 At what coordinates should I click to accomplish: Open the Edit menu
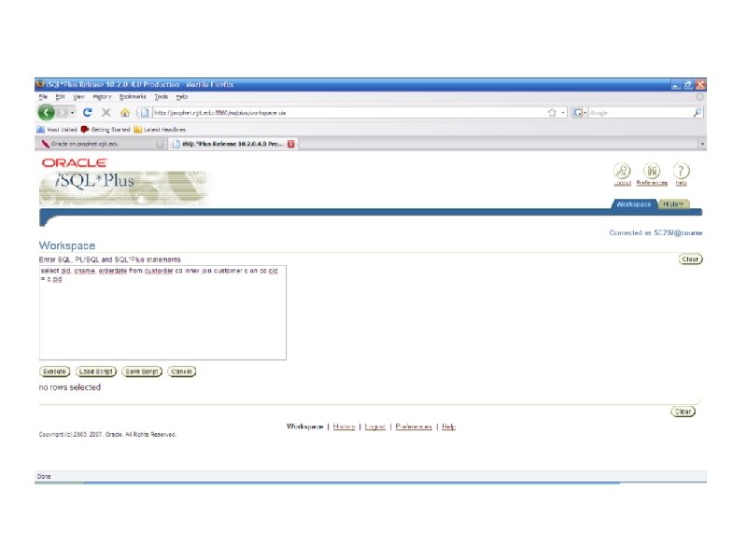tap(60, 97)
